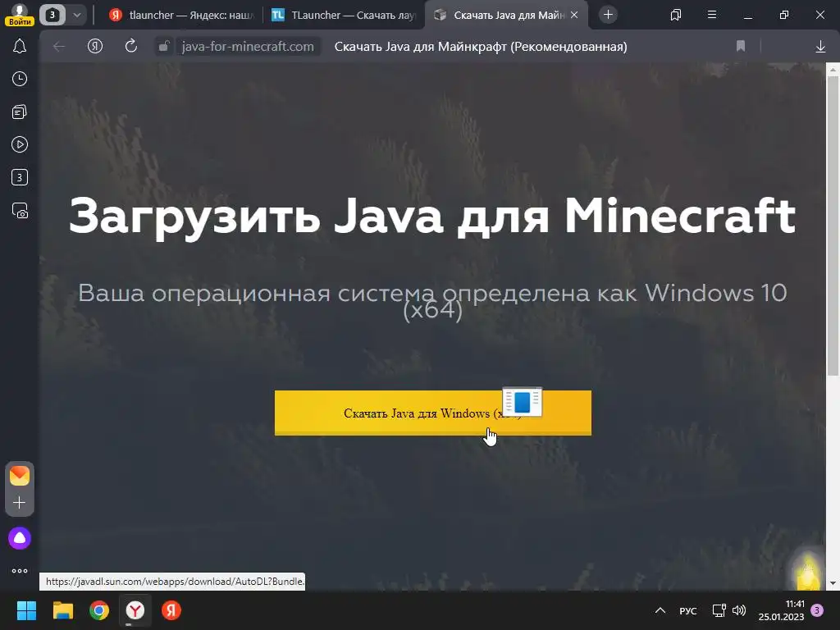Add a sidebar app with the plus icon
This screenshot has width=840, height=630.
point(20,503)
